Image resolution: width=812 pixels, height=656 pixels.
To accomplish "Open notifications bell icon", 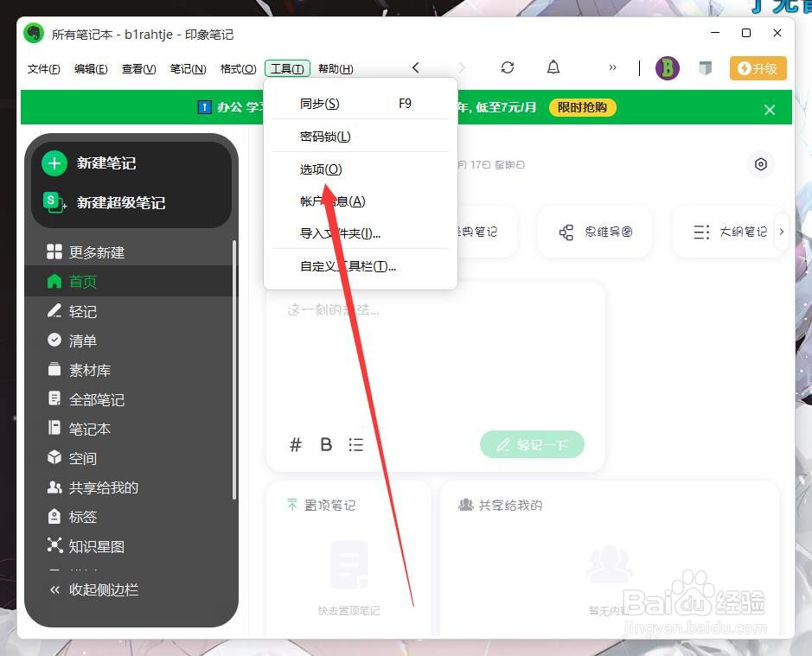I will coord(553,67).
